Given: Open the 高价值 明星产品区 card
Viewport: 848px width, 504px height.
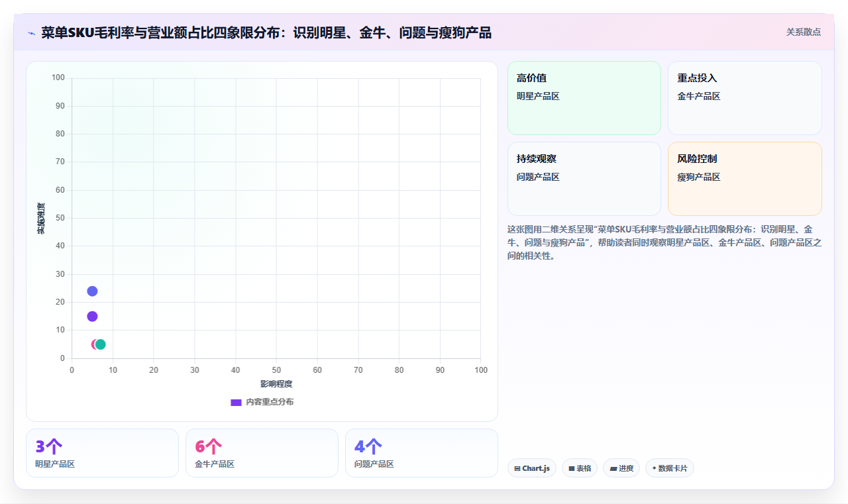Looking at the screenshot, I should (x=584, y=98).
